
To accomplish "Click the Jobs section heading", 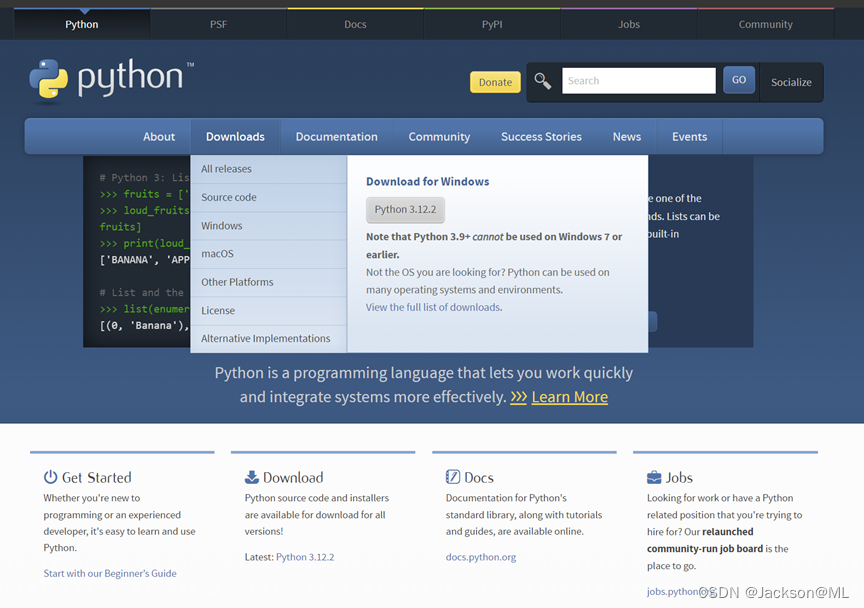I will 679,477.
